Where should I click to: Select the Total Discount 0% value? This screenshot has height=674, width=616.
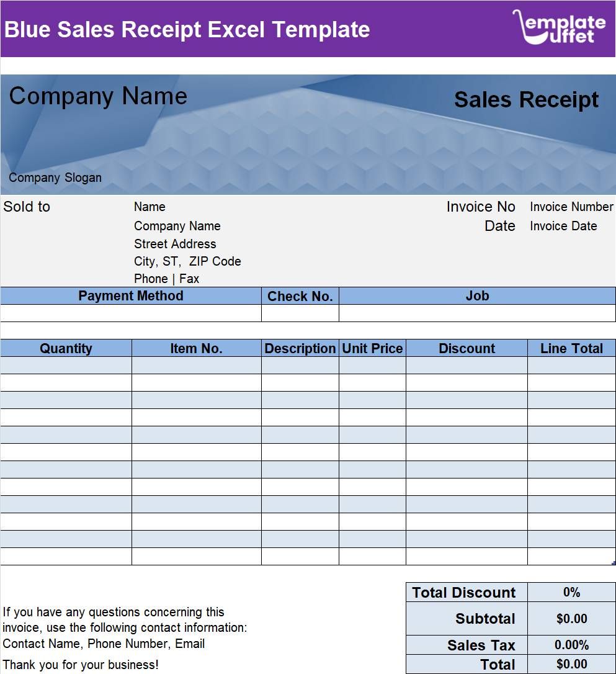click(571, 593)
